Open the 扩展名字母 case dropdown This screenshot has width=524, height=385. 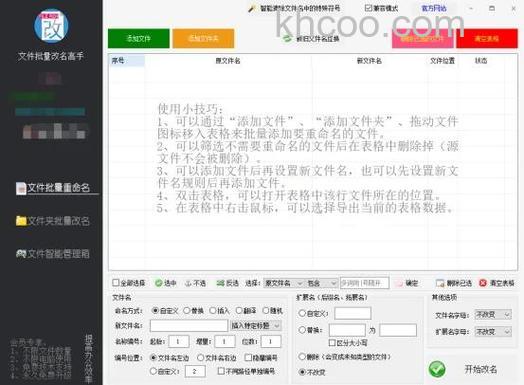pos(493,332)
